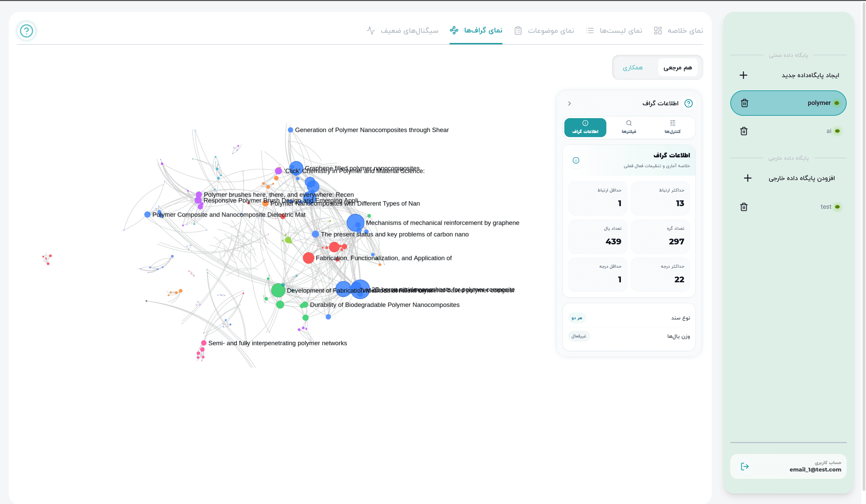Click purple node 'Polymer brushes here, there, and everywhere'
Screen dimensions: 866x504
point(199,195)
